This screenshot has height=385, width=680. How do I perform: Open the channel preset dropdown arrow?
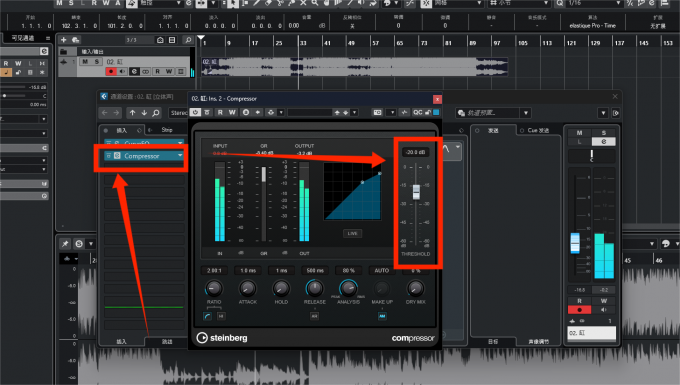(526, 113)
